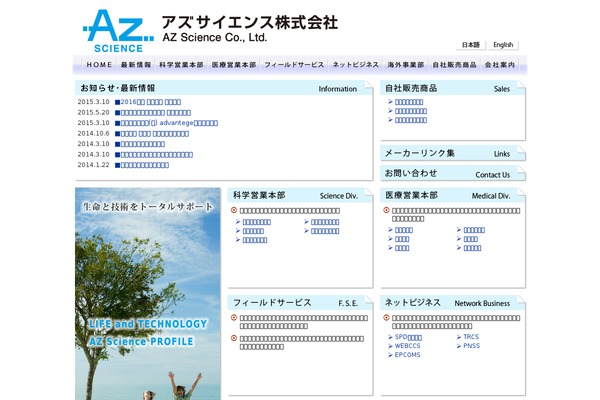Click the red circle bullet in Medical Div.
This screenshot has width=600, height=400.
pos(386,210)
